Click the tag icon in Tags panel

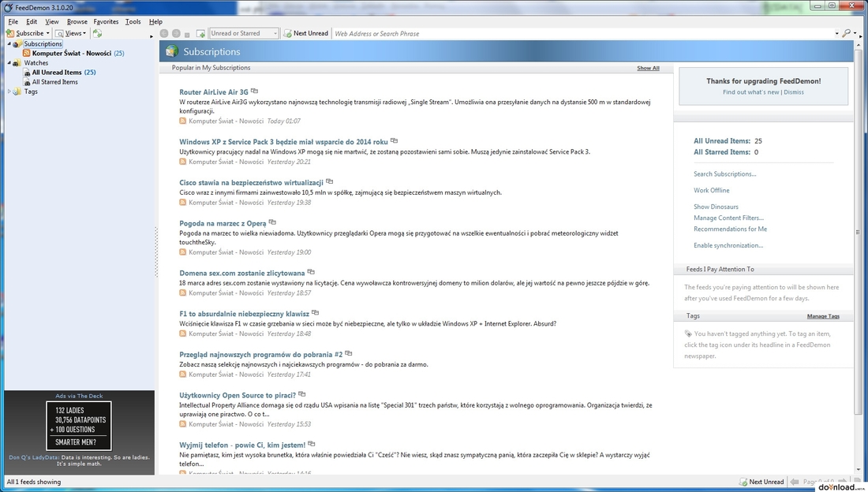click(688, 334)
